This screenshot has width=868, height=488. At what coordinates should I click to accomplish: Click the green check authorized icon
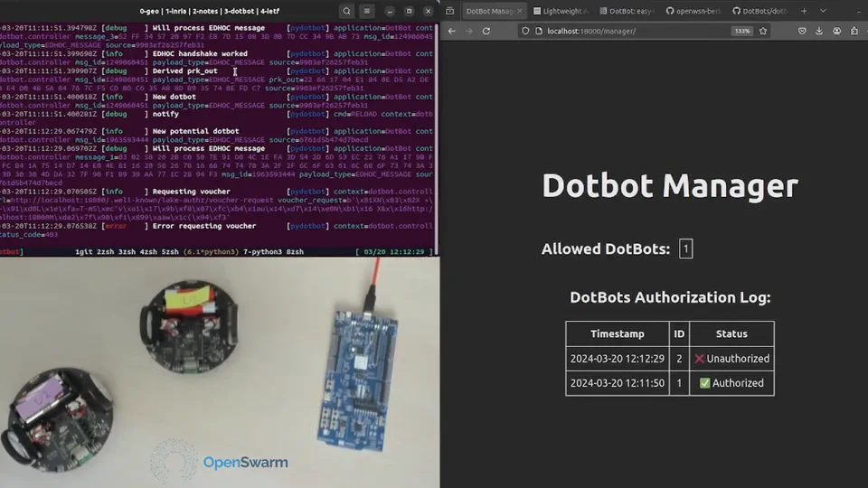coord(704,383)
